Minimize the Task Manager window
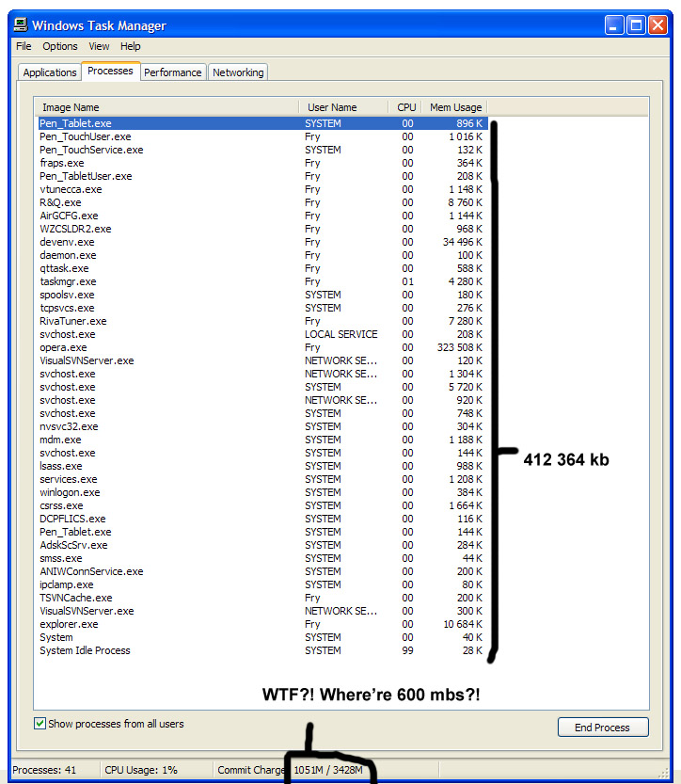 coord(613,25)
